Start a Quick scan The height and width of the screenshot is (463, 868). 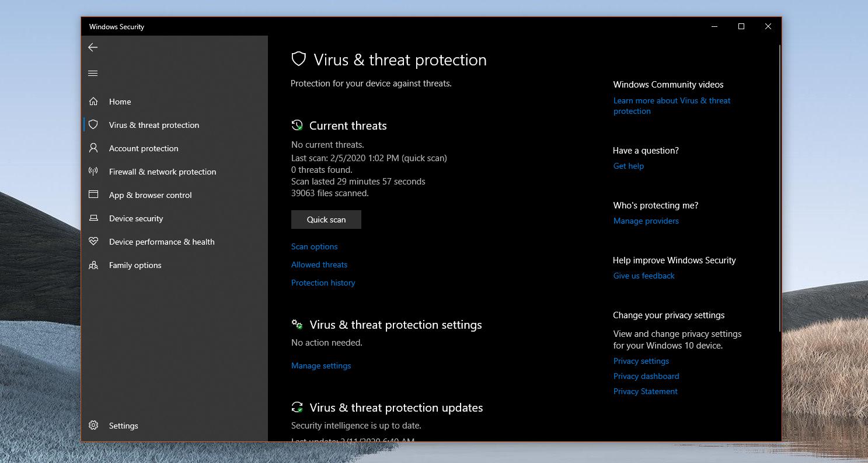click(326, 220)
